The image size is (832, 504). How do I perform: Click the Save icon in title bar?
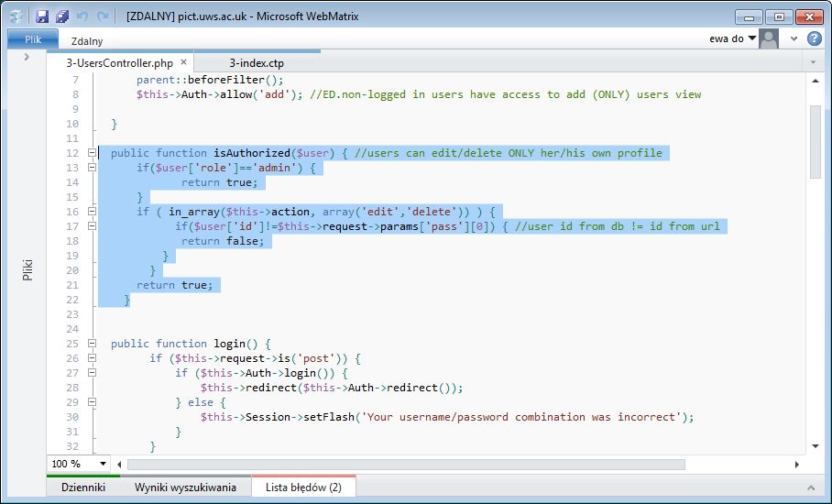click(42, 16)
